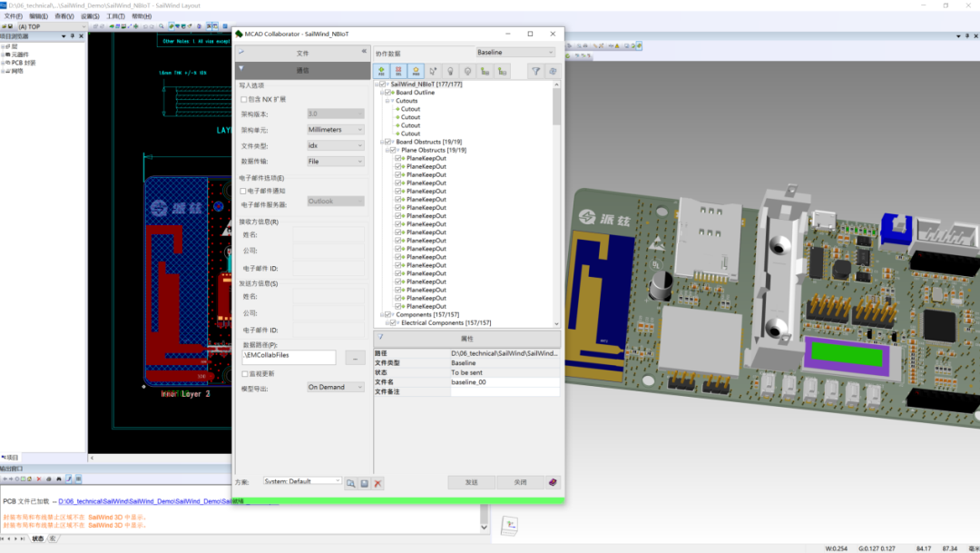Open the Baseline dropdown

[x=515, y=53]
